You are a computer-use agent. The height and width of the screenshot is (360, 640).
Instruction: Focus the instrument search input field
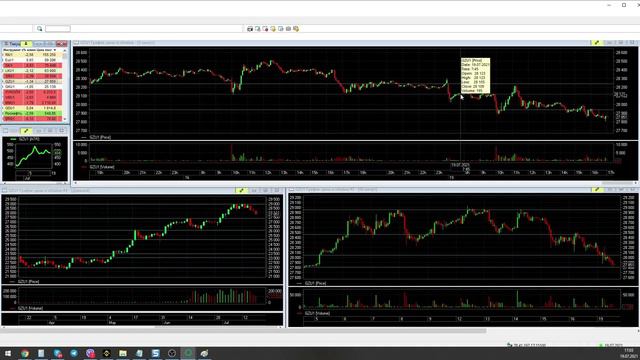(x=58, y=29)
